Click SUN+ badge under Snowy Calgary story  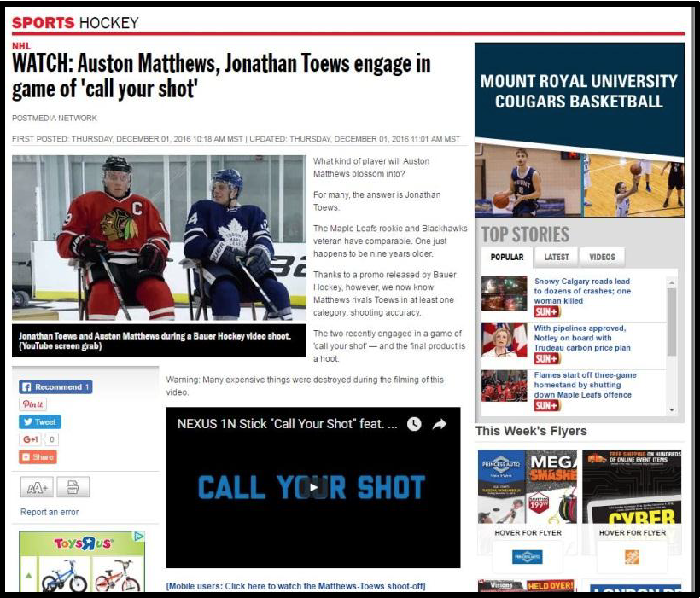(547, 311)
